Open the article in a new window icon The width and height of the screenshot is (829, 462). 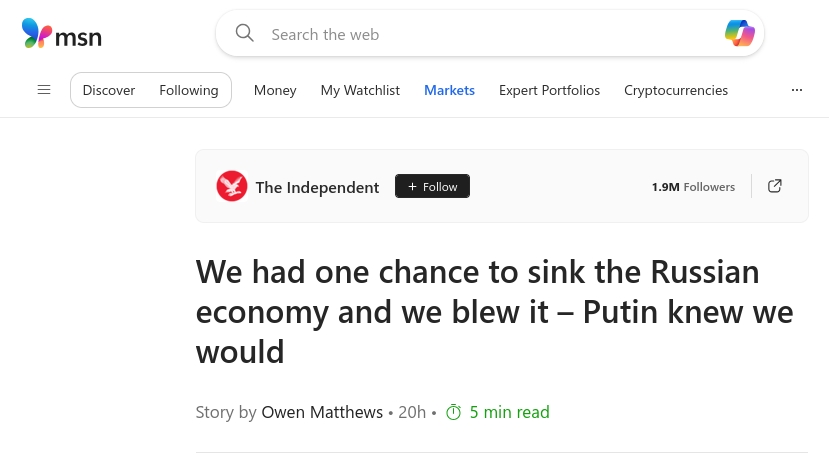(x=775, y=186)
